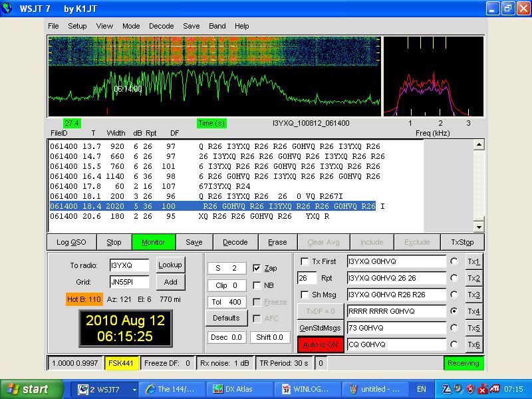Click the Tol 400 tolerance control
532x399 pixels.
pos(226,302)
